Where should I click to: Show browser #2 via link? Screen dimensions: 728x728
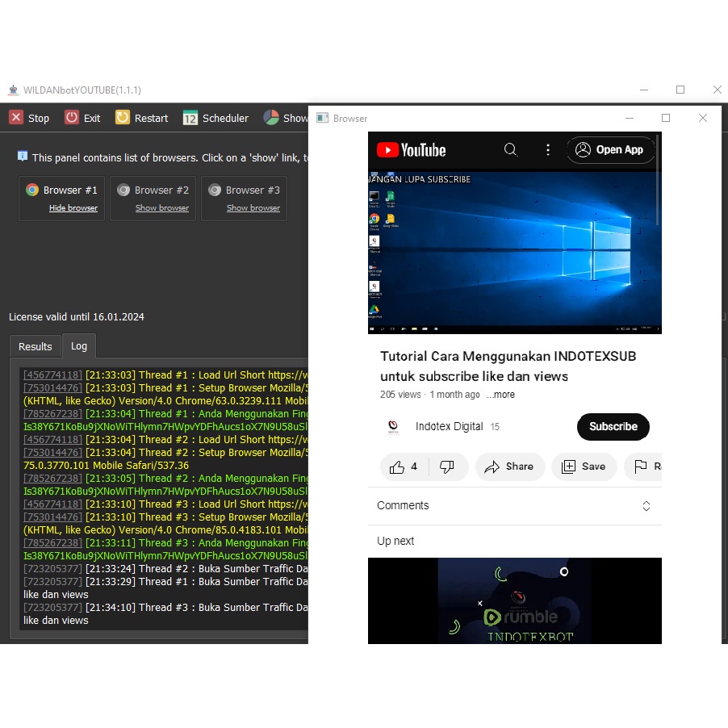coord(162,208)
